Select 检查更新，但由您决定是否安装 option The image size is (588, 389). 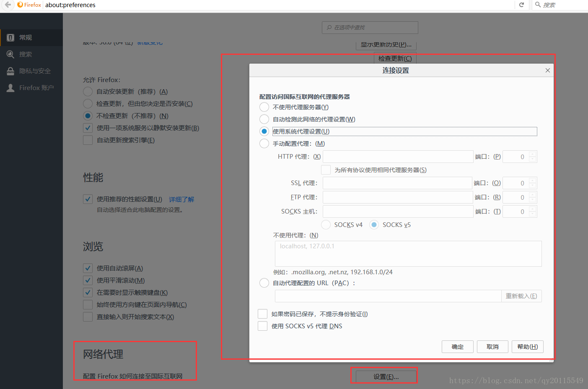[x=88, y=104]
